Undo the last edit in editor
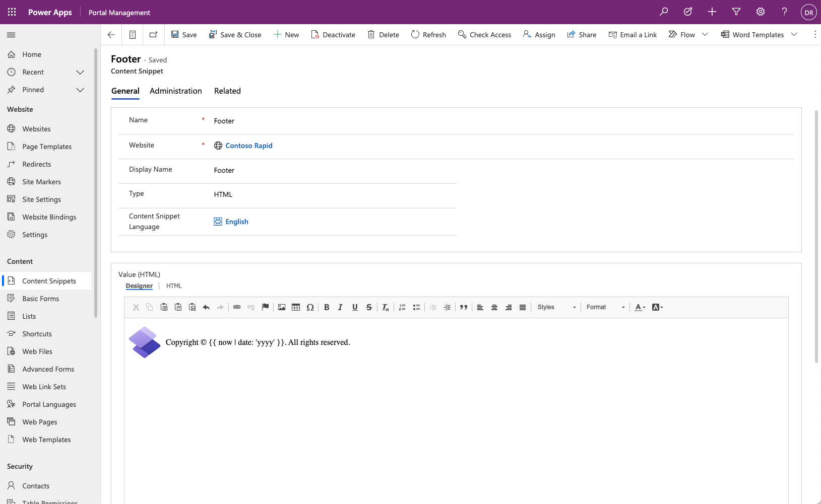The width and height of the screenshot is (821, 504). point(206,307)
